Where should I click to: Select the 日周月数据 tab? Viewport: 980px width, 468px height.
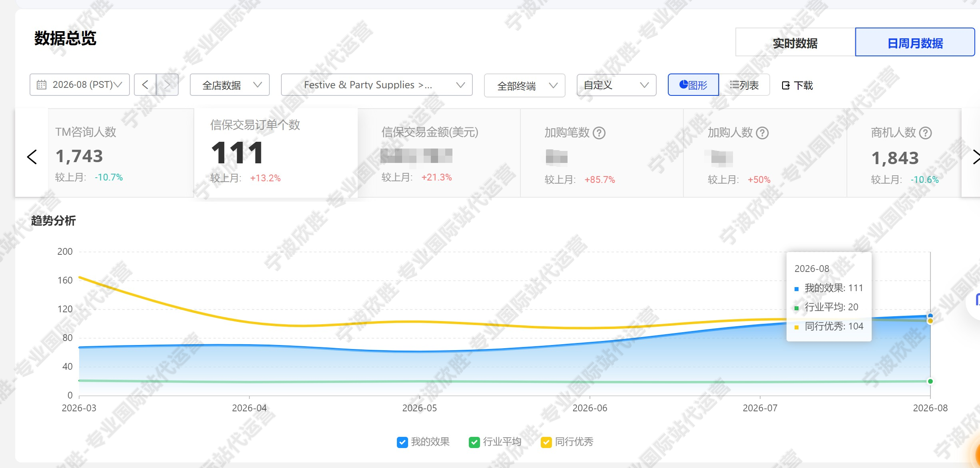coord(915,42)
